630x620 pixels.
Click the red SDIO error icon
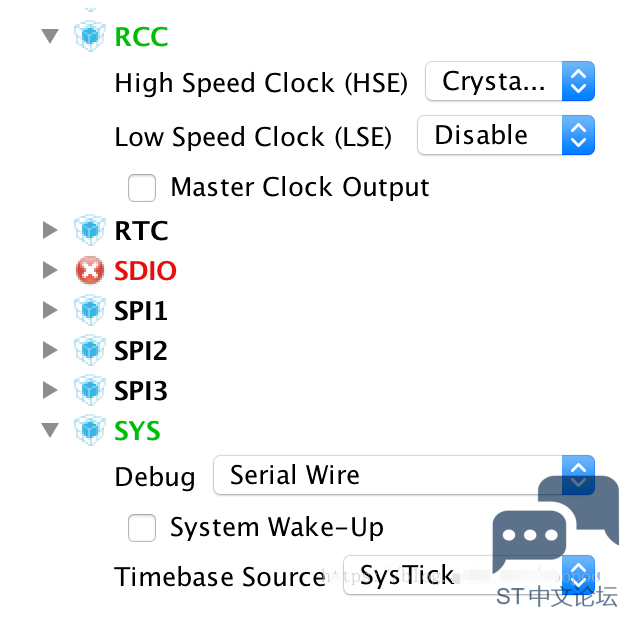(90, 270)
